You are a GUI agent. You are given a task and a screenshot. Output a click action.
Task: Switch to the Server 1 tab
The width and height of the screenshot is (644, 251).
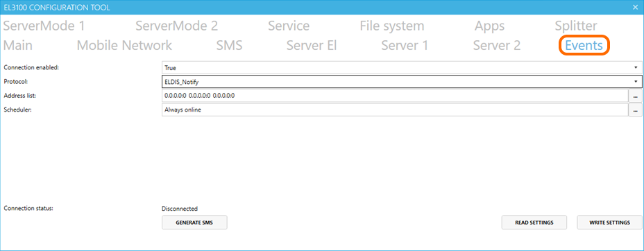(x=405, y=45)
